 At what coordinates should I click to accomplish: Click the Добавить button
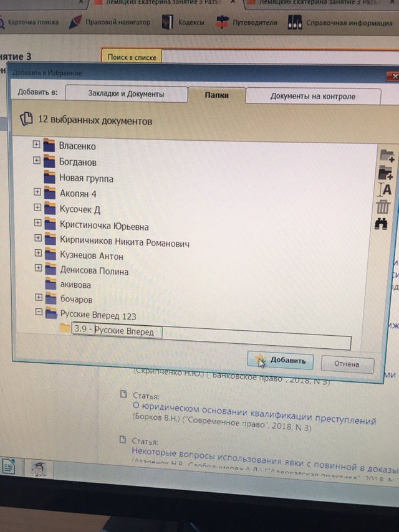tap(280, 360)
